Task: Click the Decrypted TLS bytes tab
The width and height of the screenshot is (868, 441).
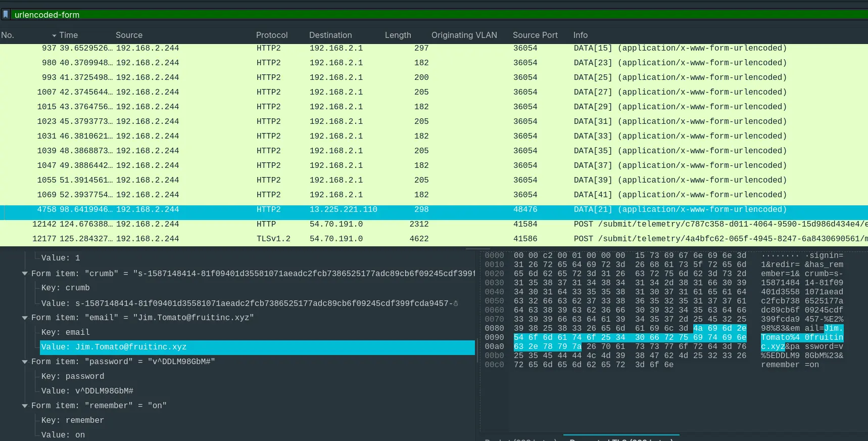Action: [621, 439]
